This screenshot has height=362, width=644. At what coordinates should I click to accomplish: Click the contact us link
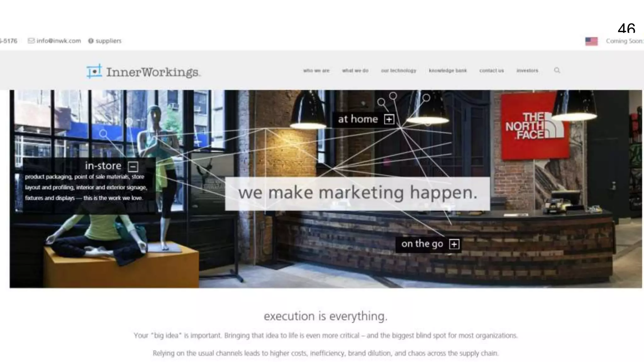click(x=491, y=71)
